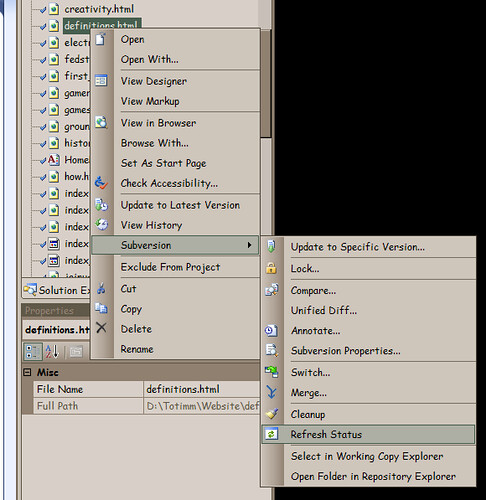Select the definitions.html tree item
Screen dimensions: 486x500
point(102,25)
